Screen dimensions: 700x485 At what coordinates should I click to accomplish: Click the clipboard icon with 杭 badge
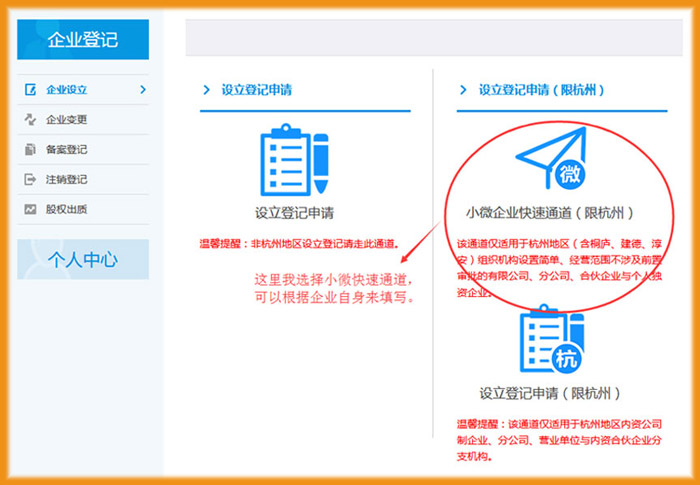point(550,341)
